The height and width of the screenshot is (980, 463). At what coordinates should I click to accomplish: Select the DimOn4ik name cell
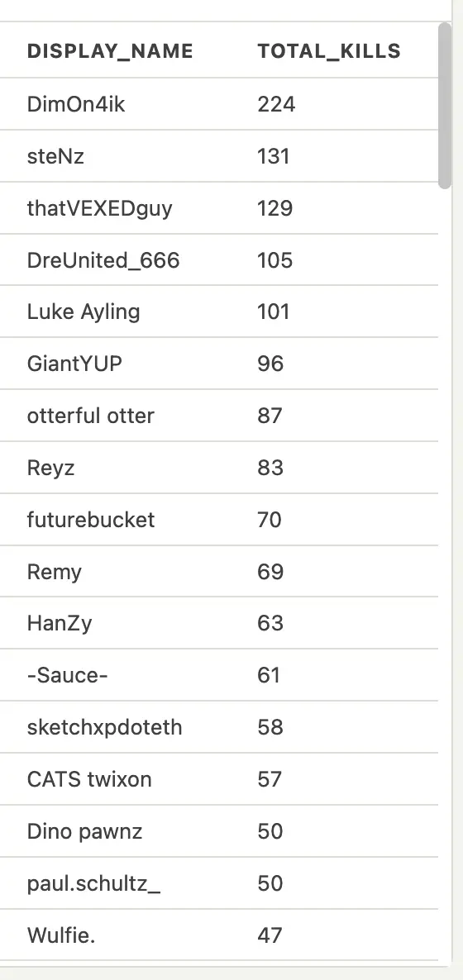click(x=76, y=104)
